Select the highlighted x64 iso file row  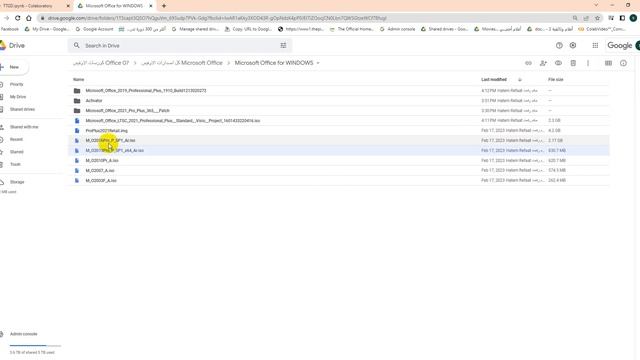click(x=339, y=151)
